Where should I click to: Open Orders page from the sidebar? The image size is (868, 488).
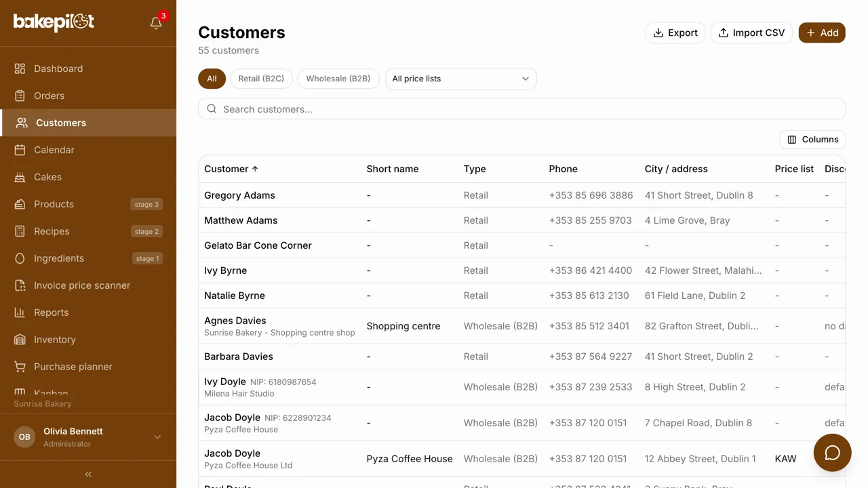[88, 96]
